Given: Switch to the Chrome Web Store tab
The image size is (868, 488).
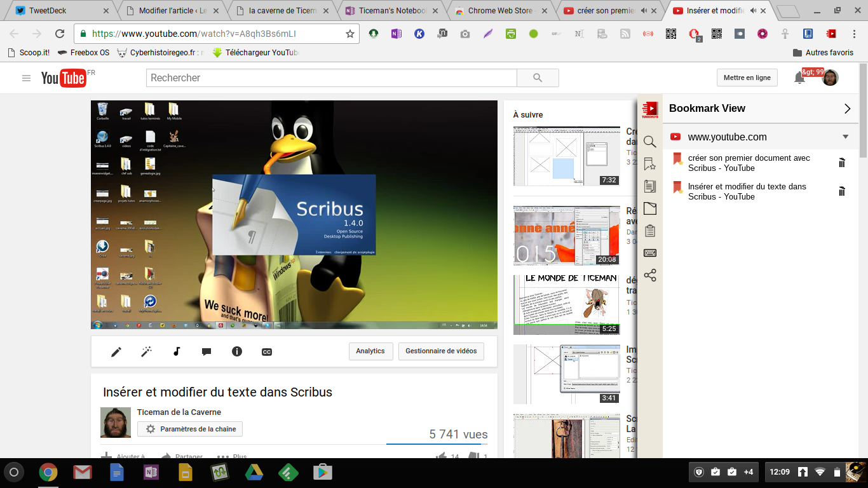Looking at the screenshot, I should pyautogui.click(x=501, y=10).
